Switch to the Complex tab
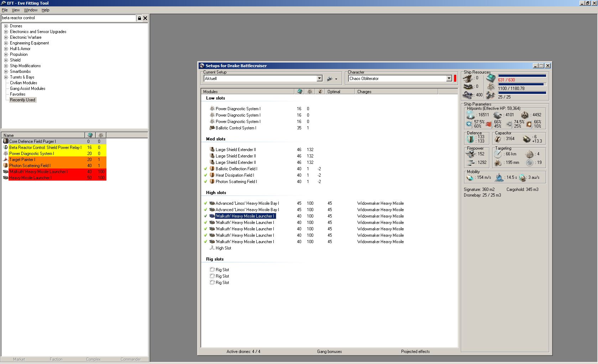Screen dimensions: 598x364 93,359
